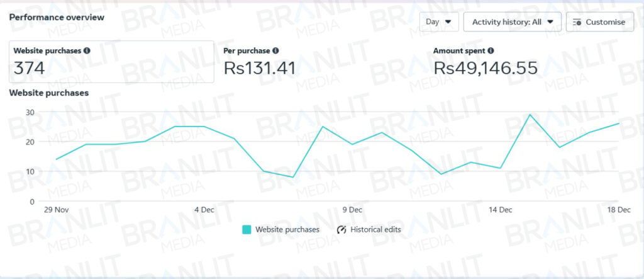Screen dimensions: 644x279
Task: Click the 29 Nov date axis label
Action: 57,210
